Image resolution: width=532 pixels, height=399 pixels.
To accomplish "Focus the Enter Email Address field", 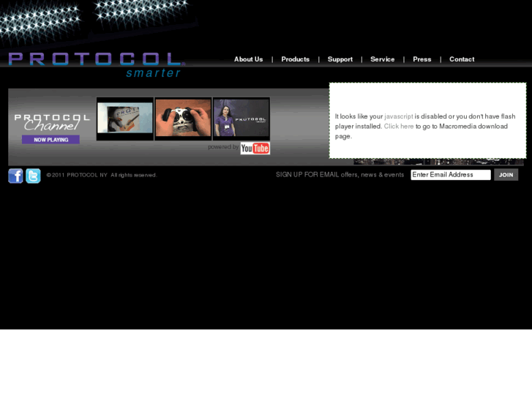I will (451, 175).
